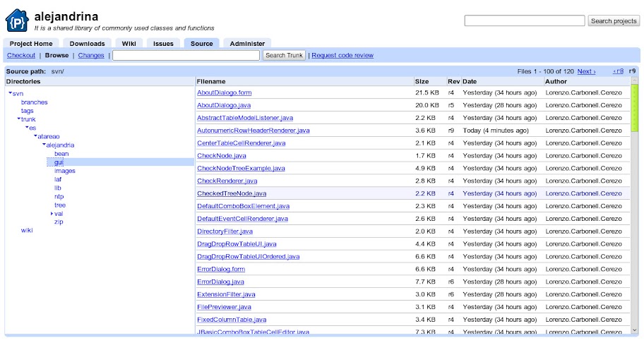Open the Checkout link
The image size is (644, 350).
pos(20,56)
